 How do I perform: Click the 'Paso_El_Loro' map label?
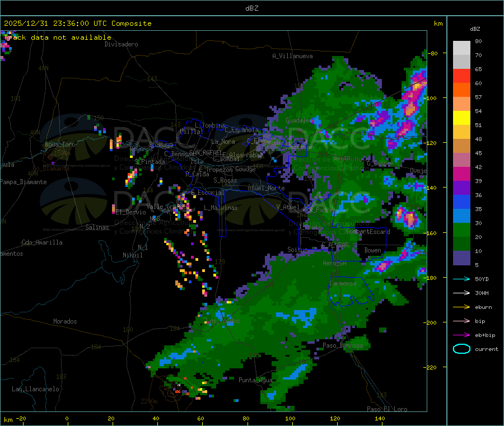pos(387,409)
